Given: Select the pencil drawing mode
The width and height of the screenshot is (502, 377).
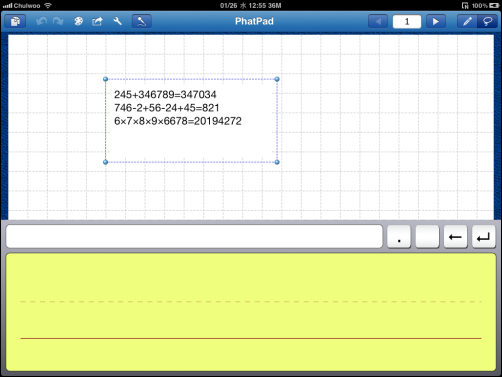Looking at the screenshot, I should coord(467,22).
